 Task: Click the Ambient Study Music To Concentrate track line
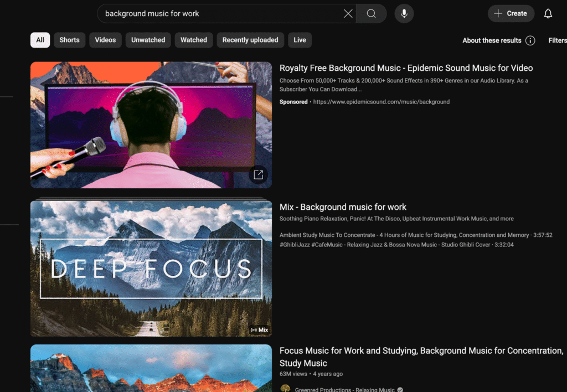(416, 235)
